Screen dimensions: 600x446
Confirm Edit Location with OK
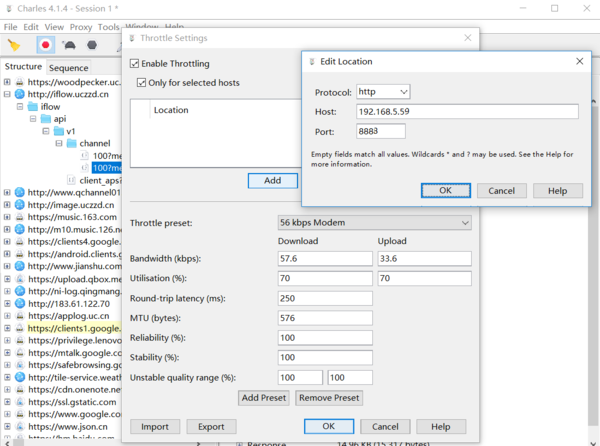(445, 190)
